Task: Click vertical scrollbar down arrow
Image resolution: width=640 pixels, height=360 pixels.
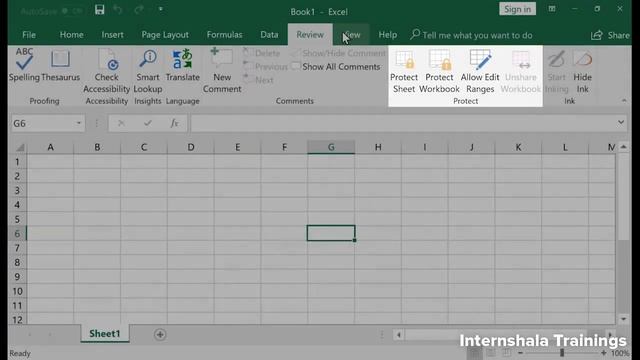Action: pyautogui.click(x=623, y=319)
